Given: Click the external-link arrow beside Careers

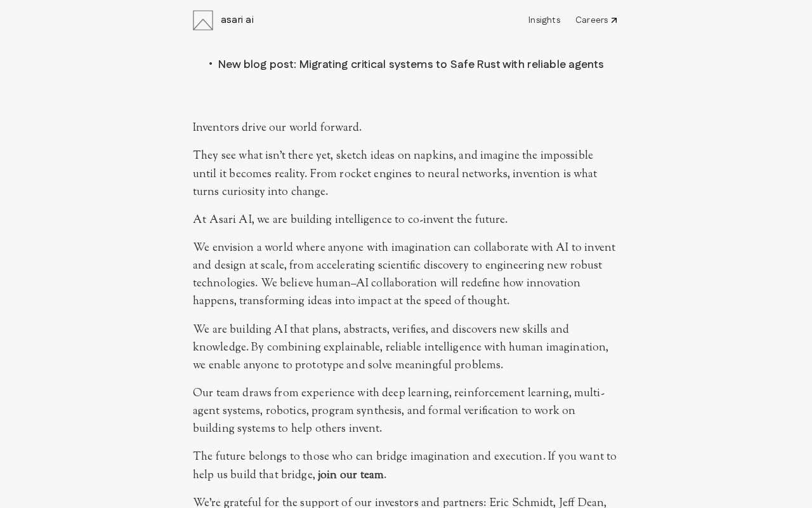Looking at the screenshot, I should pos(614,20).
